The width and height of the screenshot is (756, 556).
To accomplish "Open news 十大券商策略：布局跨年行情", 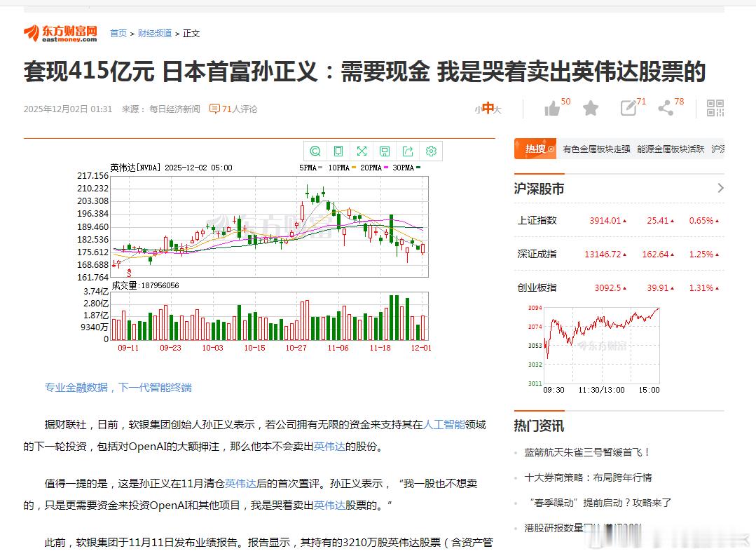I will tap(589, 477).
